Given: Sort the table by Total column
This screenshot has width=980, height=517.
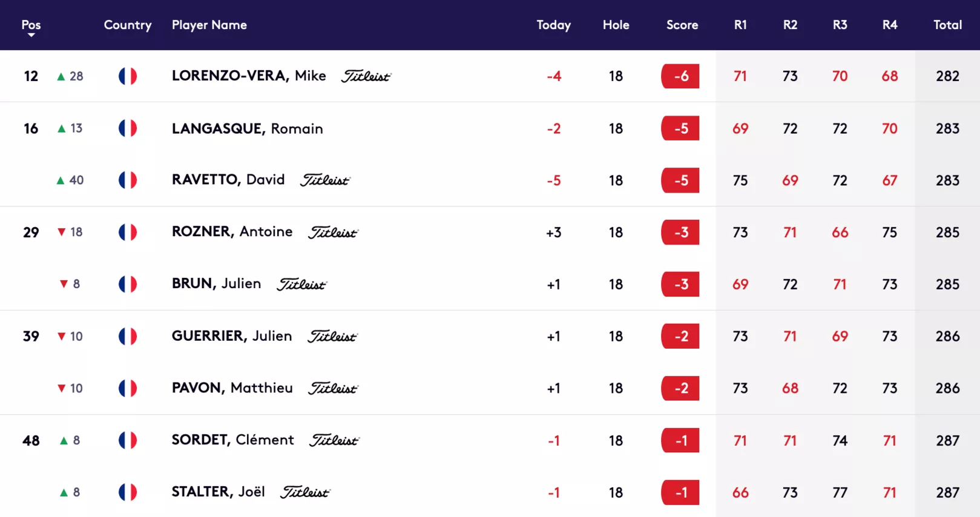Looking at the screenshot, I should [x=947, y=25].
